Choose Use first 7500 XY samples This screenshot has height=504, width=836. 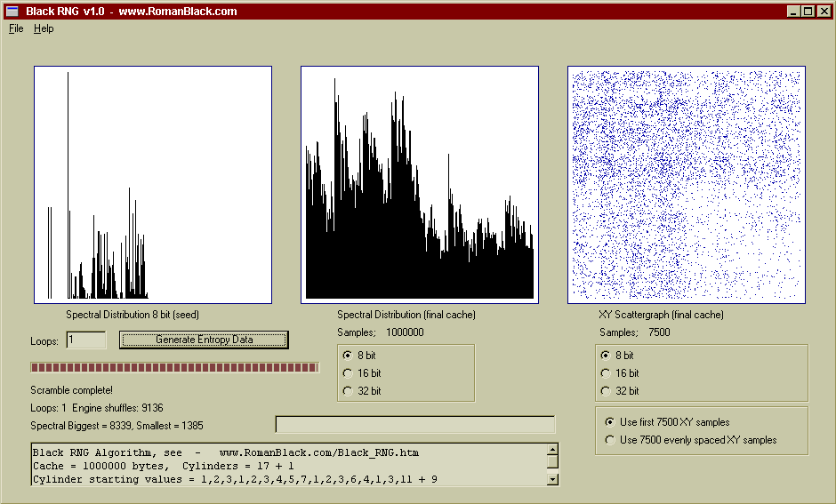pos(609,422)
